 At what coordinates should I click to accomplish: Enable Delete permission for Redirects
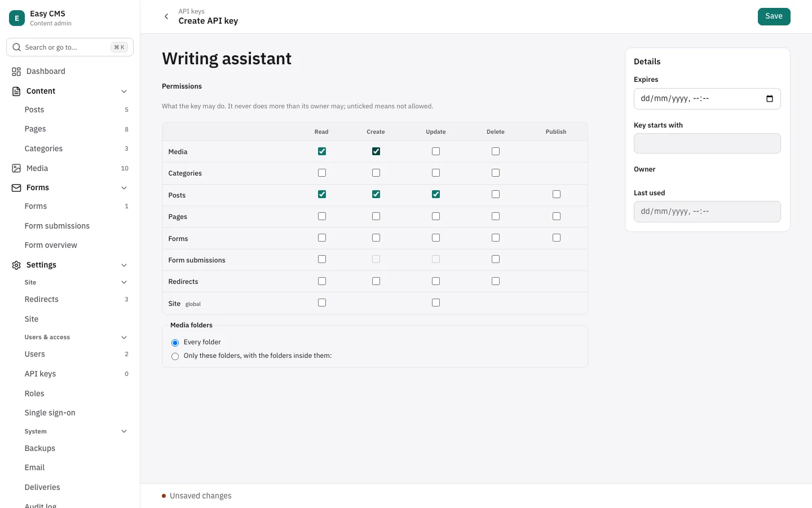(x=496, y=281)
